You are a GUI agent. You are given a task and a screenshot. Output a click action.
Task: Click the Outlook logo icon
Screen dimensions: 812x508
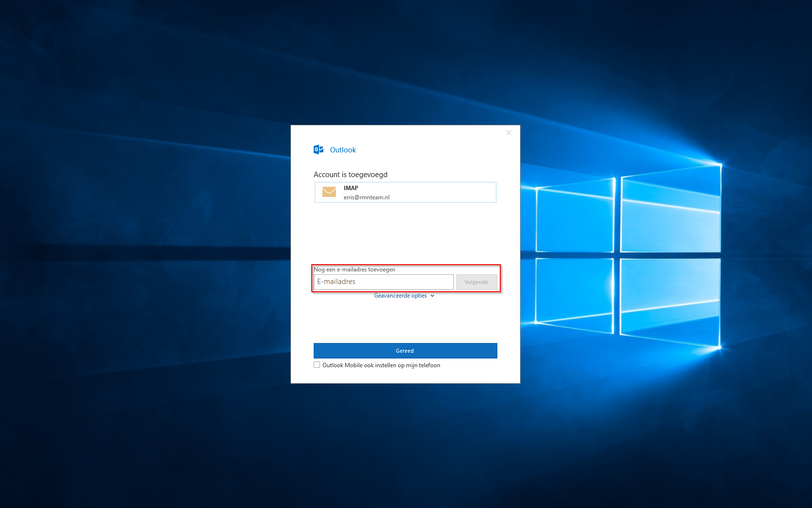pos(319,149)
